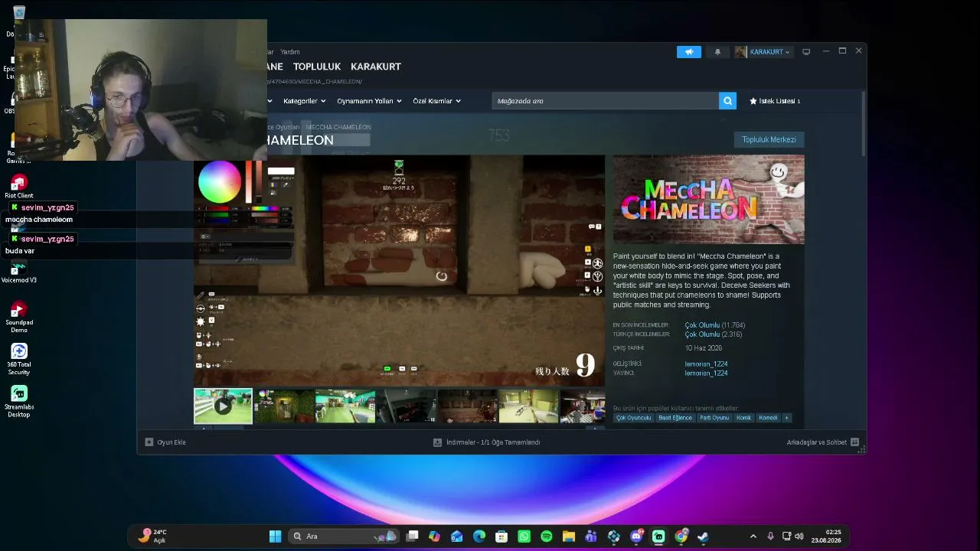Image resolution: width=980 pixels, height=551 pixels.
Task: Open Topluluk Merkezi for the game
Action: (x=769, y=139)
